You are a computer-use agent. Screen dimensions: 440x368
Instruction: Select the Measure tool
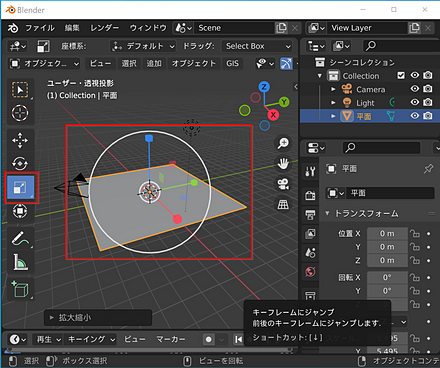click(x=20, y=262)
